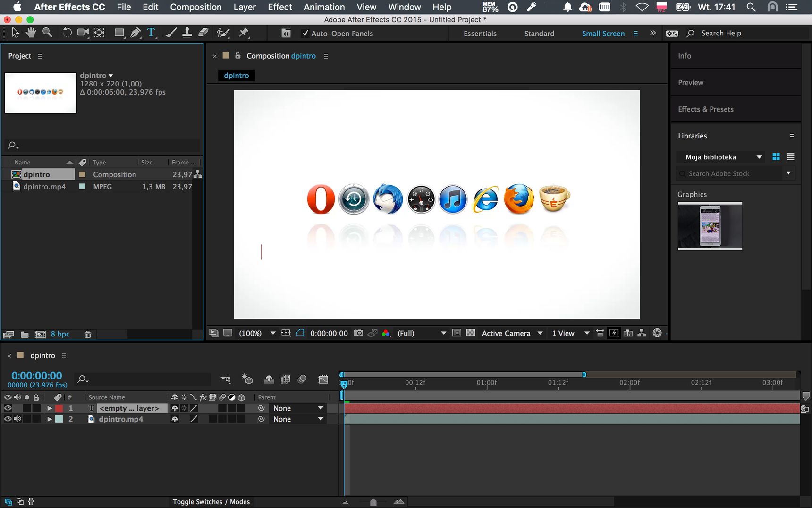
Task: Switch to Standard workspace
Action: pos(539,34)
